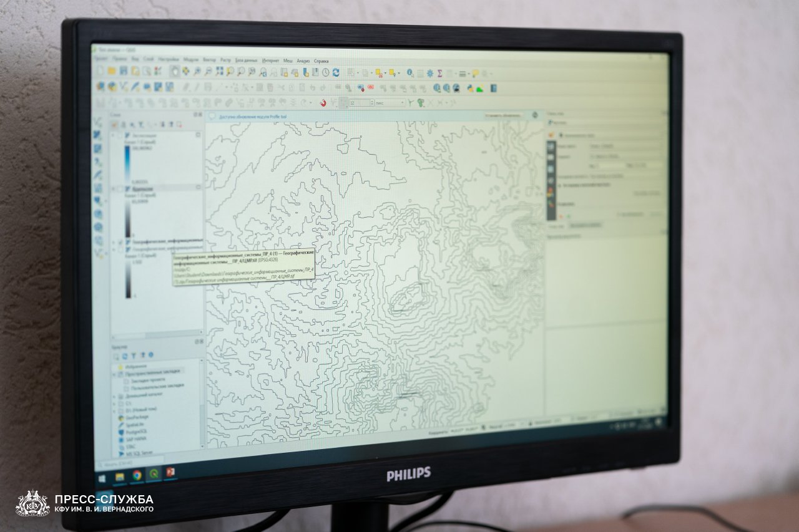The image size is (799, 532).
Task: Click the Refresh map icon
Action: pos(335,73)
